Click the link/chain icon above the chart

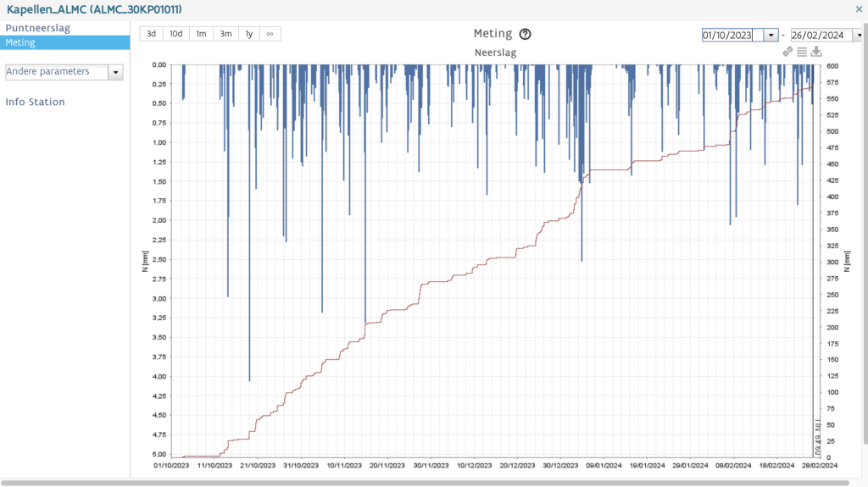tap(787, 52)
